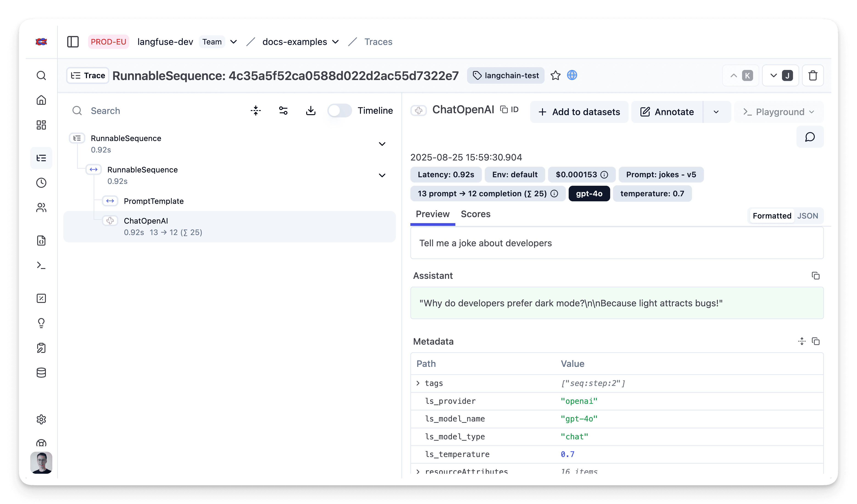Open the view filter settings icon

(283, 111)
